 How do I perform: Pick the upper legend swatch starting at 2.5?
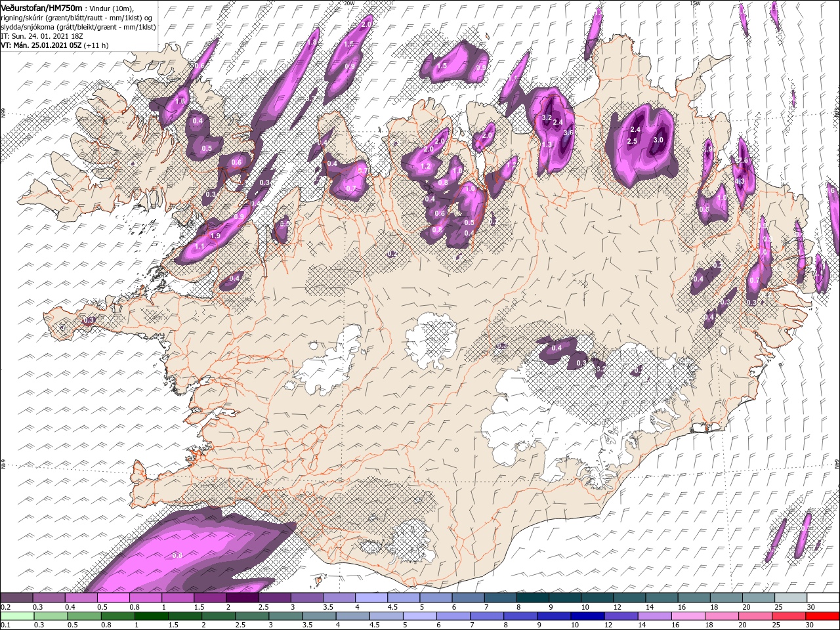pyautogui.click(x=274, y=598)
